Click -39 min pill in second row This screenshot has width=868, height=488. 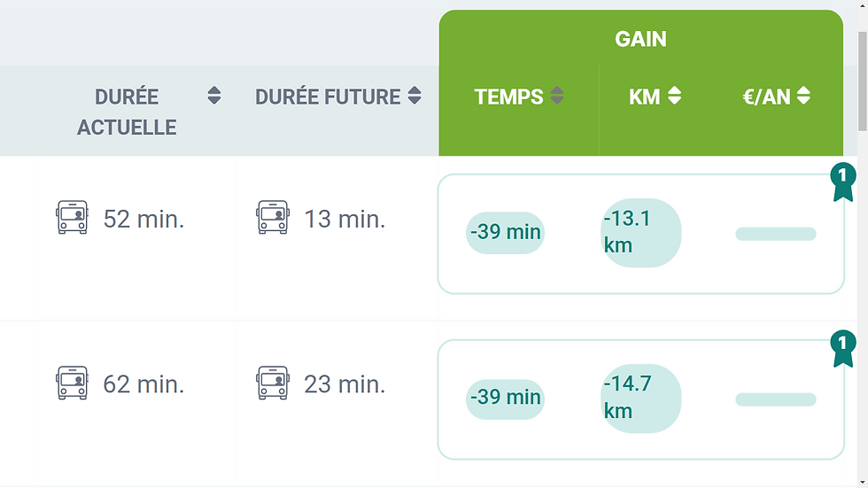[506, 399]
